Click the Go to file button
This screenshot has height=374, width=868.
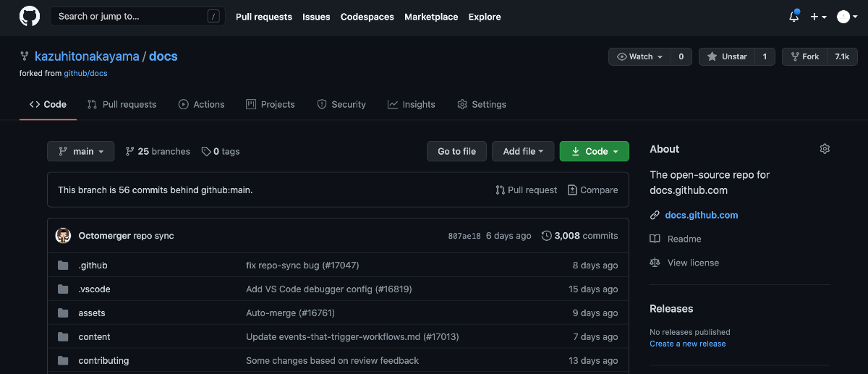click(x=456, y=151)
